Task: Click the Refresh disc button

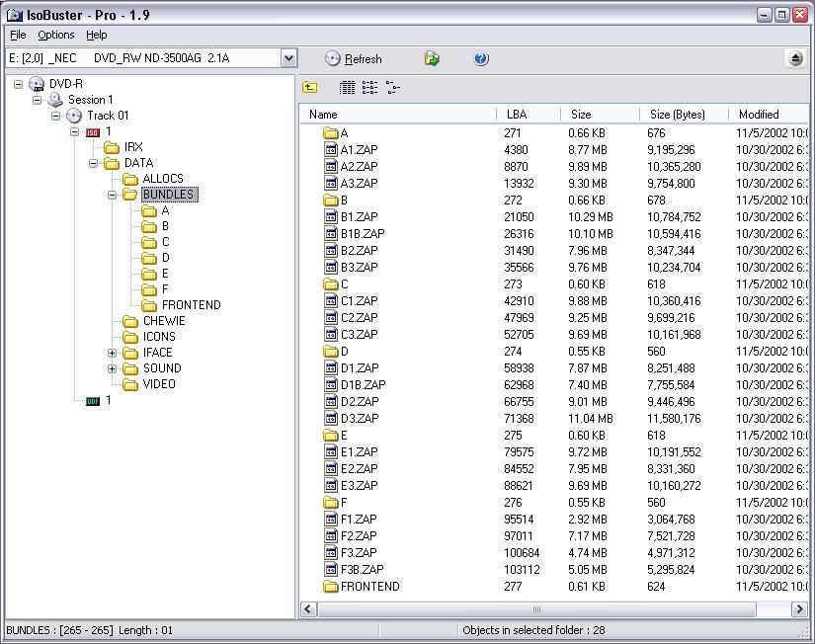Action: (x=353, y=59)
